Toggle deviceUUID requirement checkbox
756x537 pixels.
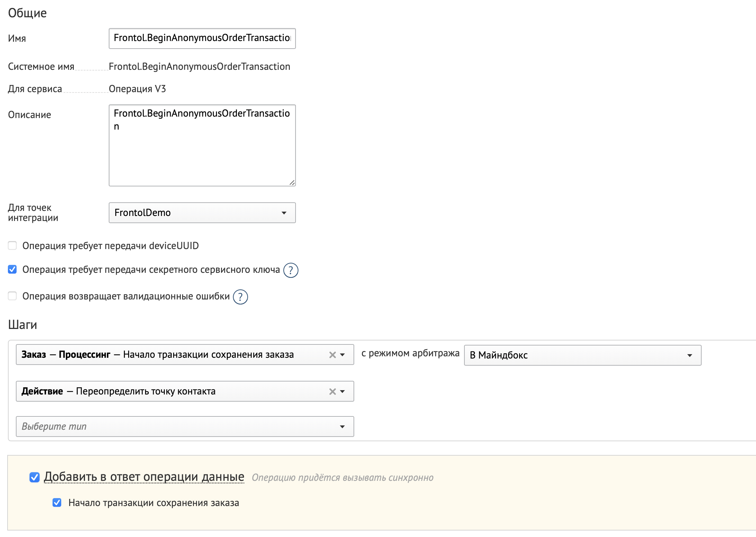12,245
